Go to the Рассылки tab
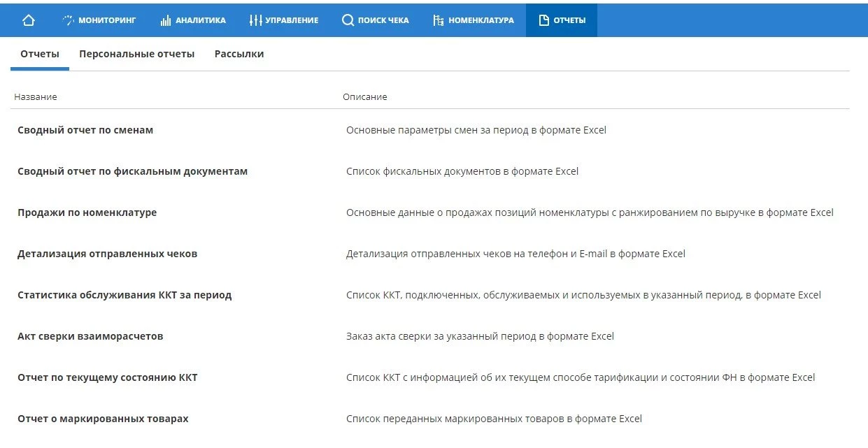 pos(239,54)
